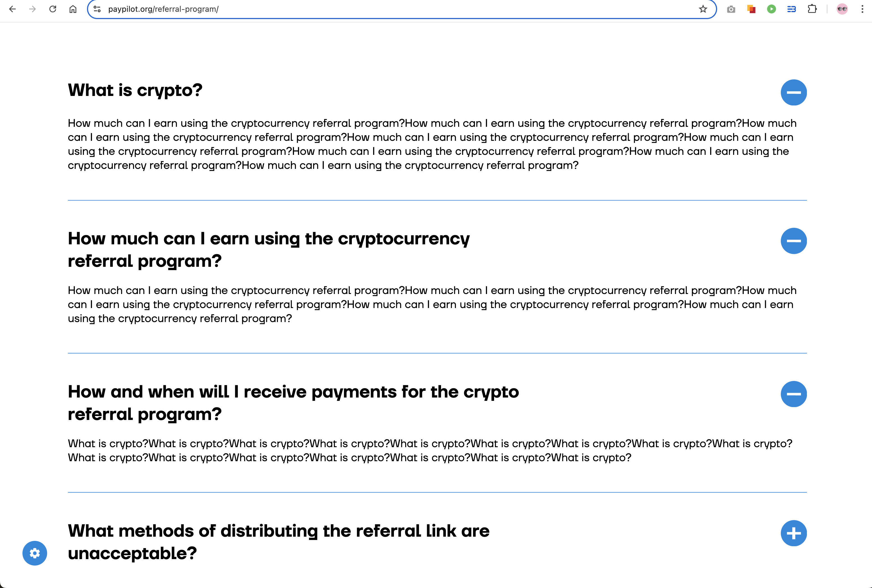872x588 pixels.
Task: Bookmark this page with the star icon
Action: (x=703, y=9)
